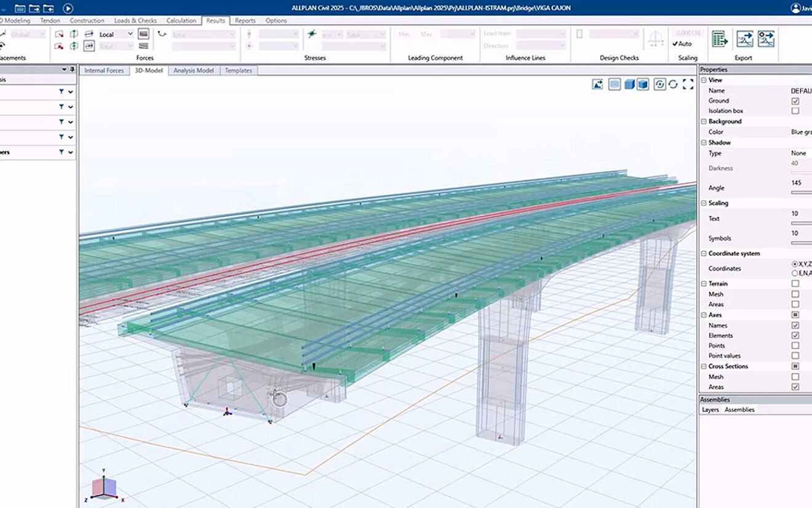
Task: Select the X,Y,Z coordinates radio button
Action: tap(795, 264)
